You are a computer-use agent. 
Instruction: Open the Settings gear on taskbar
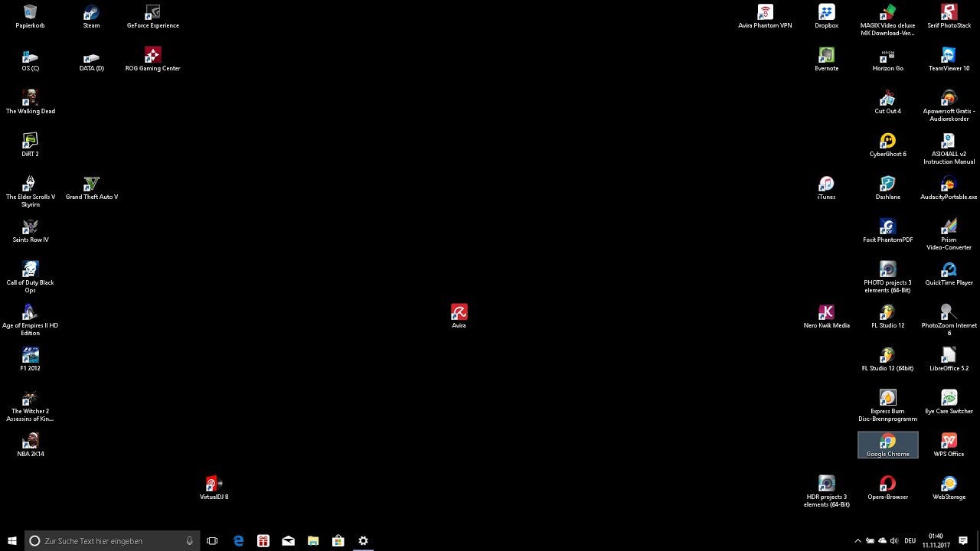tap(363, 540)
